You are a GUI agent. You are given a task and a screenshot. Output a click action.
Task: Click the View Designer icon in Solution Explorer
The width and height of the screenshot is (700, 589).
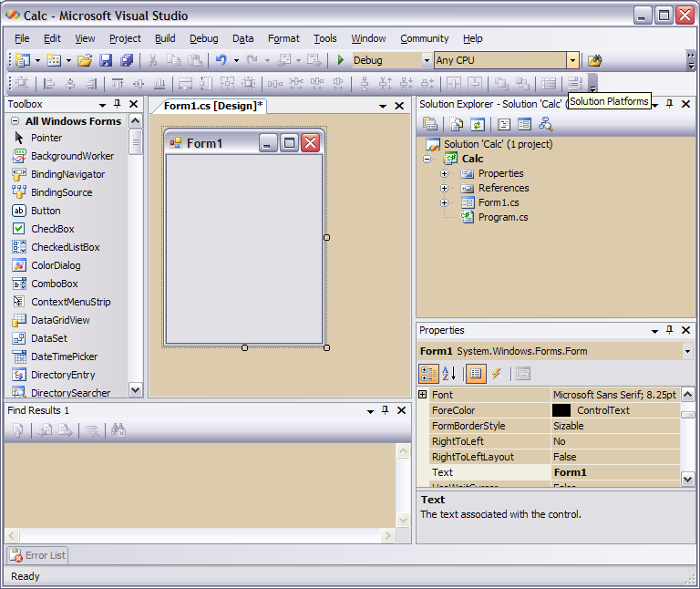524,124
